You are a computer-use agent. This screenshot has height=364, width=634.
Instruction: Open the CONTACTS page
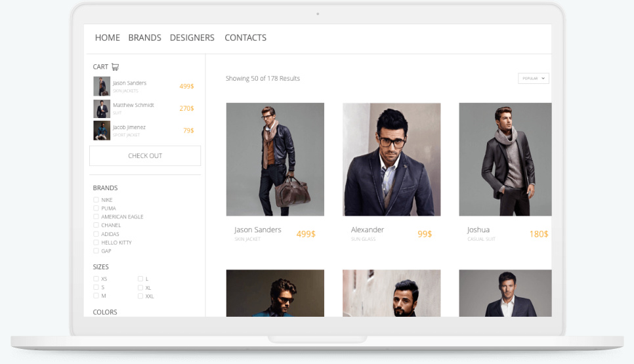tap(245, 37)
